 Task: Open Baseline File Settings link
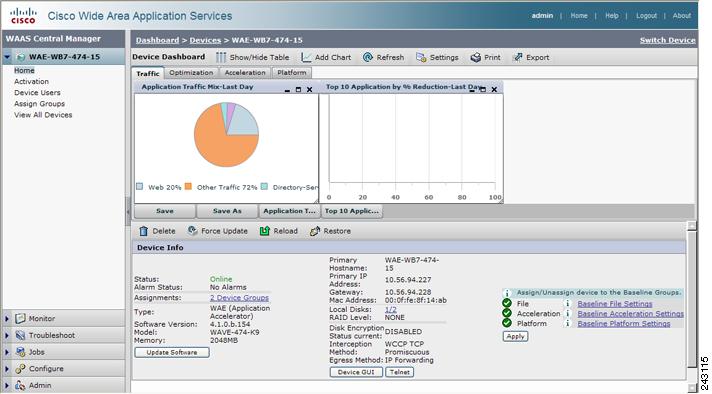point(615,304)
